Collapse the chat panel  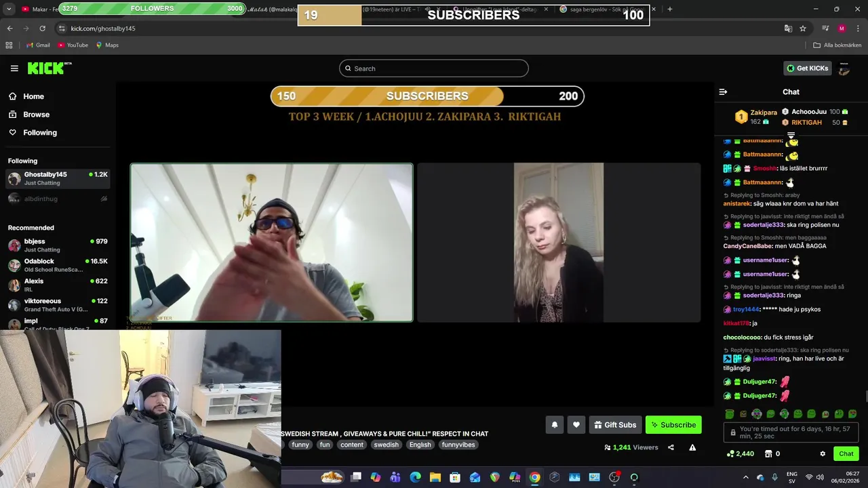tap(723, 92)
